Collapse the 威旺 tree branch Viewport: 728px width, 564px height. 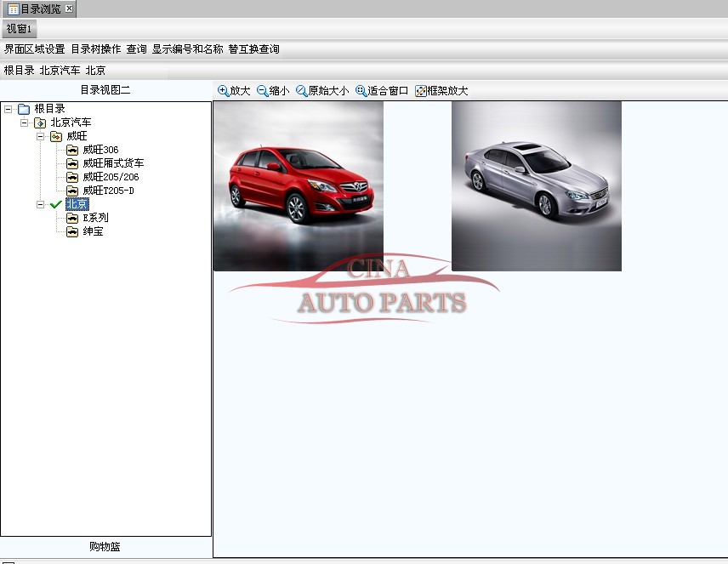point(41,136)
